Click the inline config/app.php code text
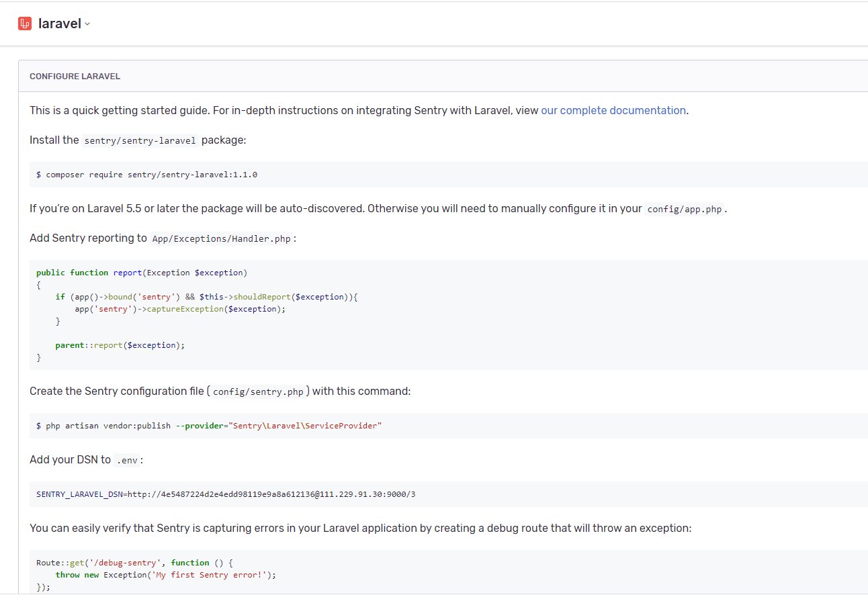This screenshot has height=597, width=868. (685, 209)
